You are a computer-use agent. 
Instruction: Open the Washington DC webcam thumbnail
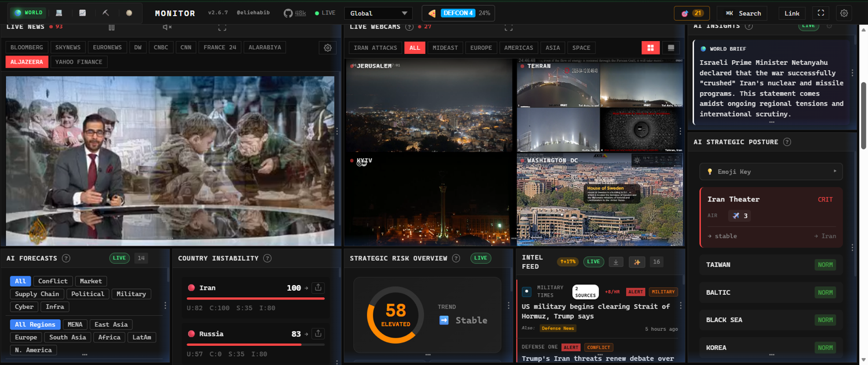coord(599,200)
